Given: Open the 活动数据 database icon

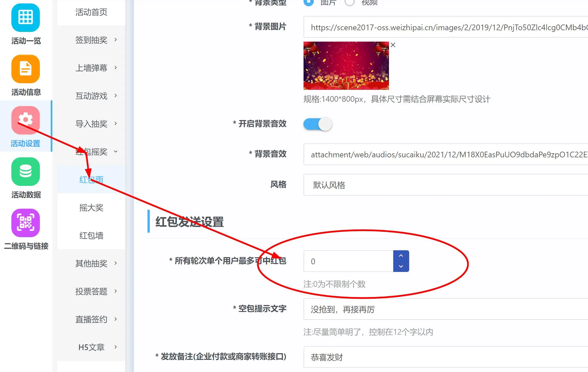Looking at the screenshot, I should 26,172.
